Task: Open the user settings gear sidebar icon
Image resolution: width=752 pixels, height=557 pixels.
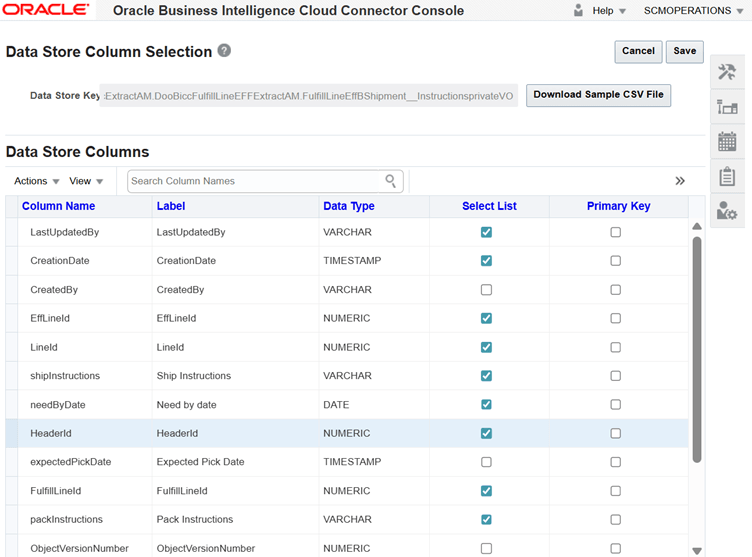Action: click(x=727, y=210)
